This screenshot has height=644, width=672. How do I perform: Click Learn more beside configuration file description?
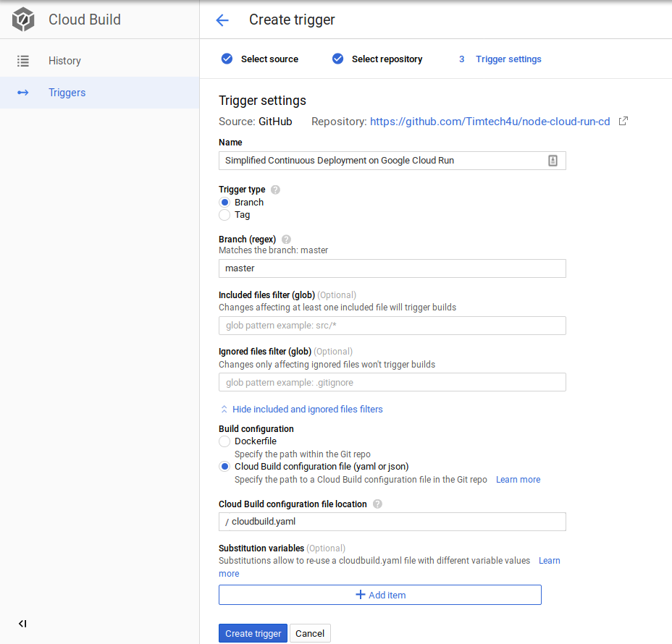pos(518,480)
